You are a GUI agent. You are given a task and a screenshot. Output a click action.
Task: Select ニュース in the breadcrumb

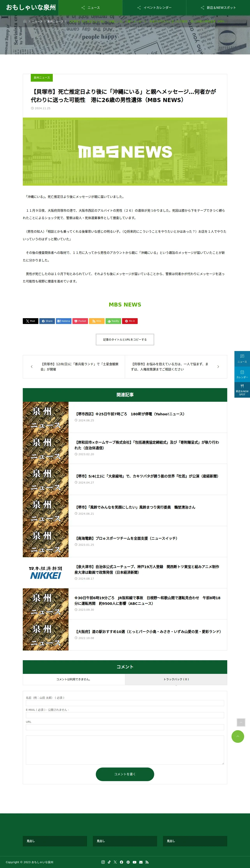click(37, 21)
